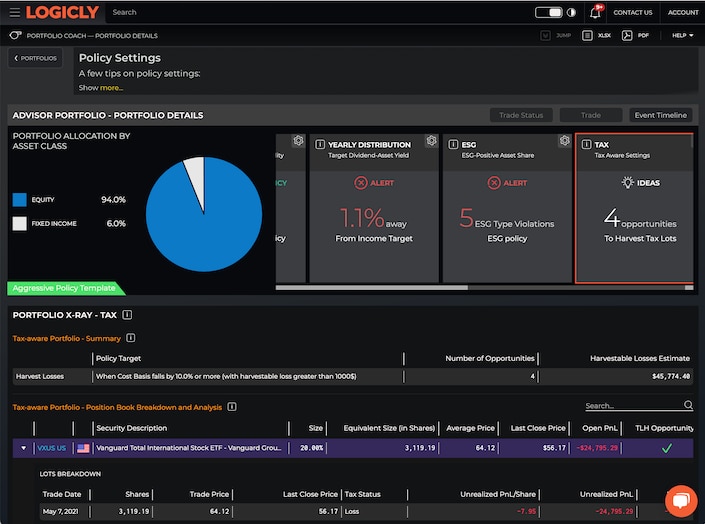This screenshot has width=705, height=524.
Task: Expand policy tips with Show more link
Action: coord(110,88)
